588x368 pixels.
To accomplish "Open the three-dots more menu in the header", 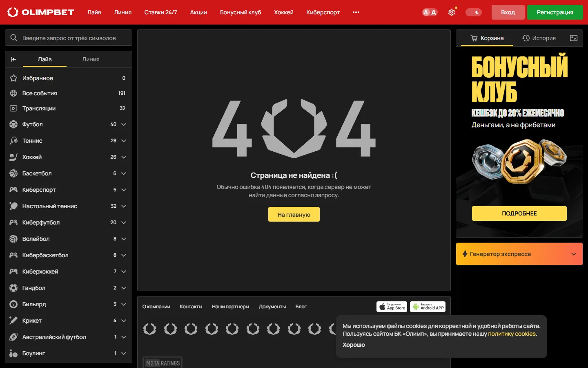I will [356, 12].
